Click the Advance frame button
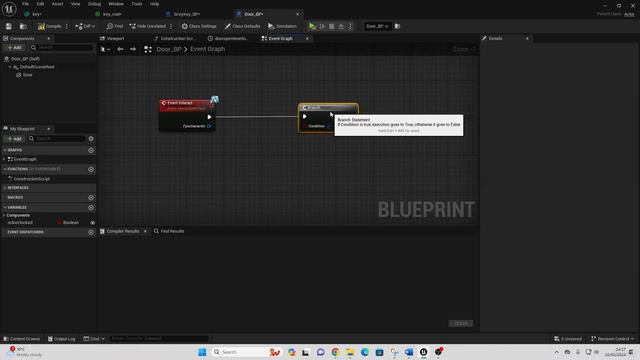 [x=322, y=26]
